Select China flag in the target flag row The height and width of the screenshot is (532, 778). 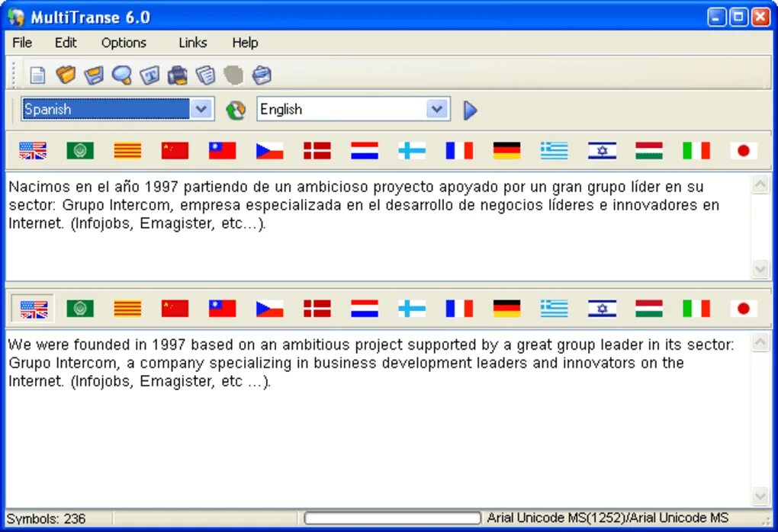click(x=175, y=309)
